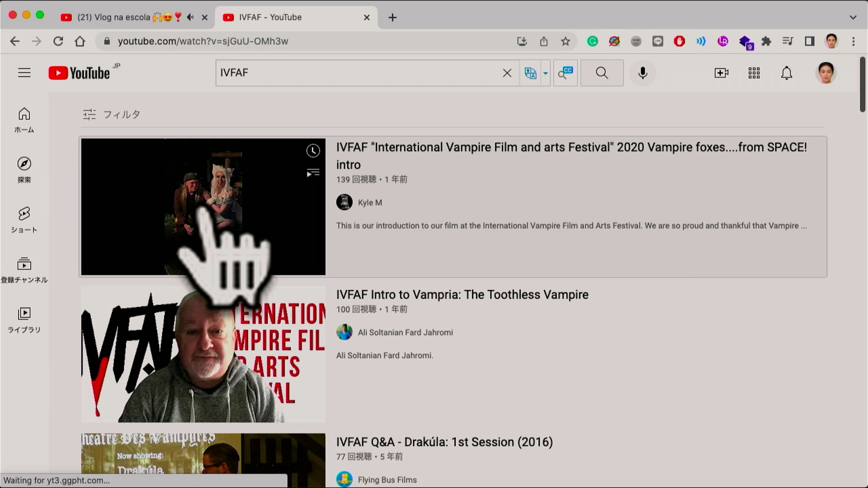
Task: Click the translate extension icon in search bar
Action: tap(530, 73)
